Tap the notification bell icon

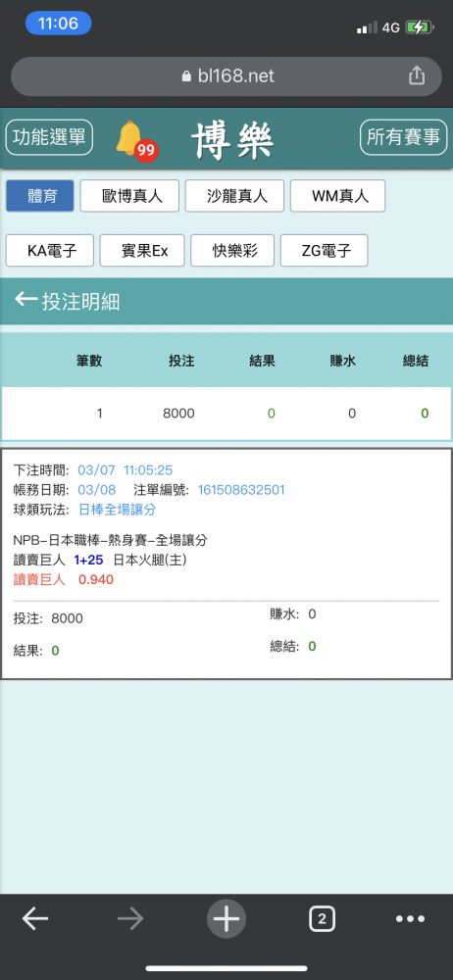tap(131, 139)
